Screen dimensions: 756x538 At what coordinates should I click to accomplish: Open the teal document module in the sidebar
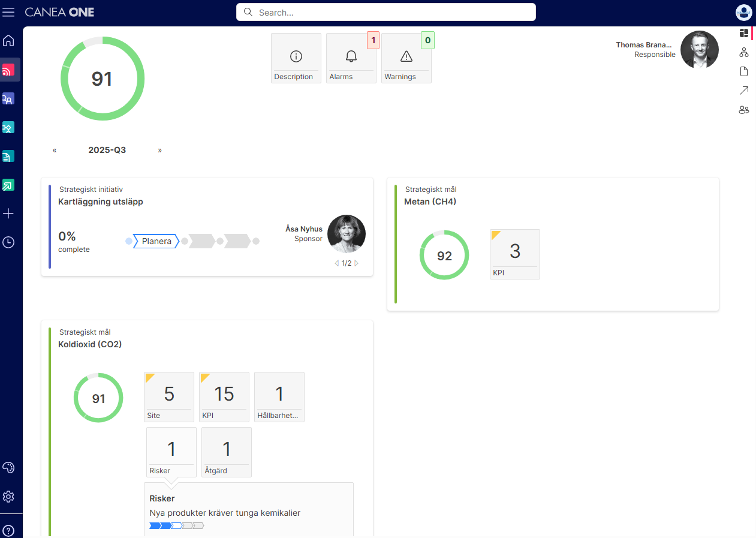pyautogui.click(x=8, y=156)
